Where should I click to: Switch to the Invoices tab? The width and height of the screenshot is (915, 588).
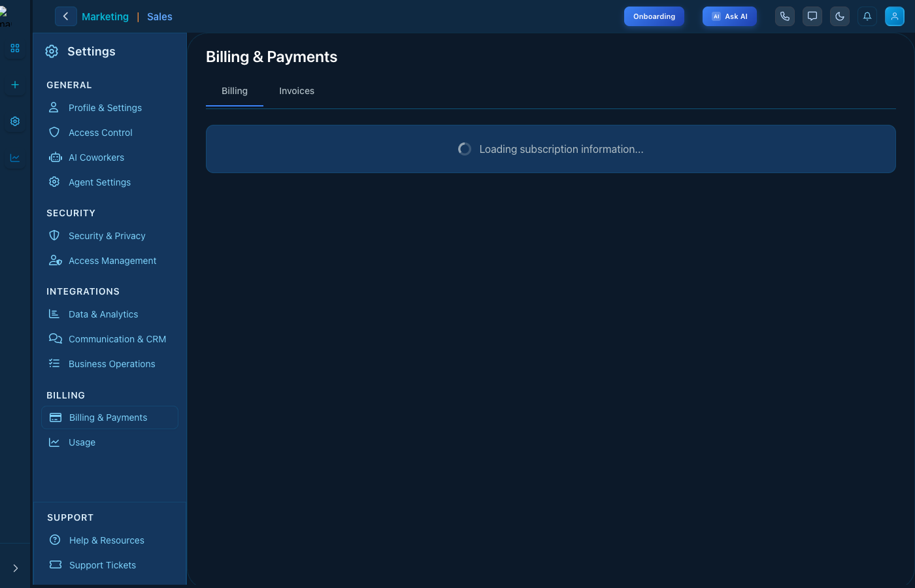(297, 91)
